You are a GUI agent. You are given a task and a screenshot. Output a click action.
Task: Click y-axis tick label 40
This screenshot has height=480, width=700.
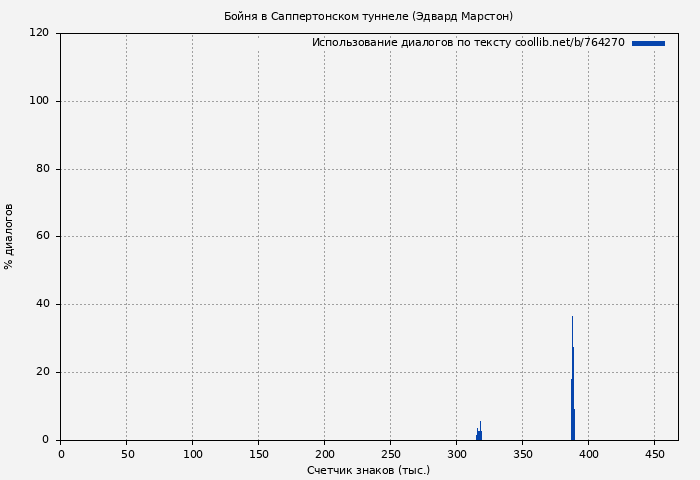click(42, 304)
